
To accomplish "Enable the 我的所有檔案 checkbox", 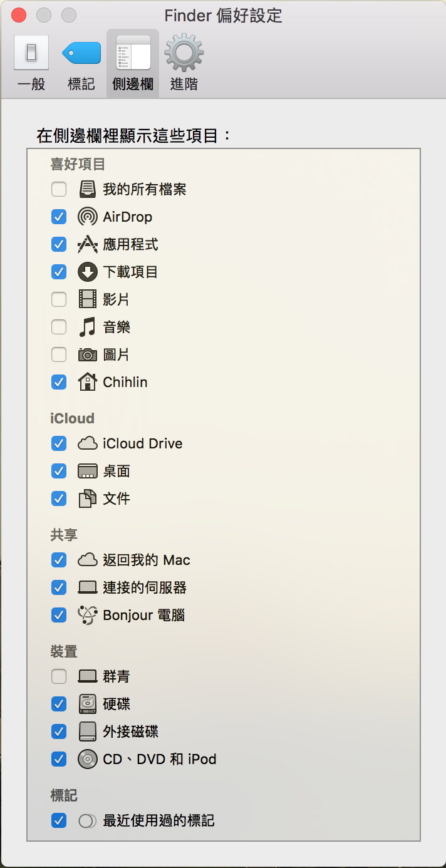I will point(59,189).
